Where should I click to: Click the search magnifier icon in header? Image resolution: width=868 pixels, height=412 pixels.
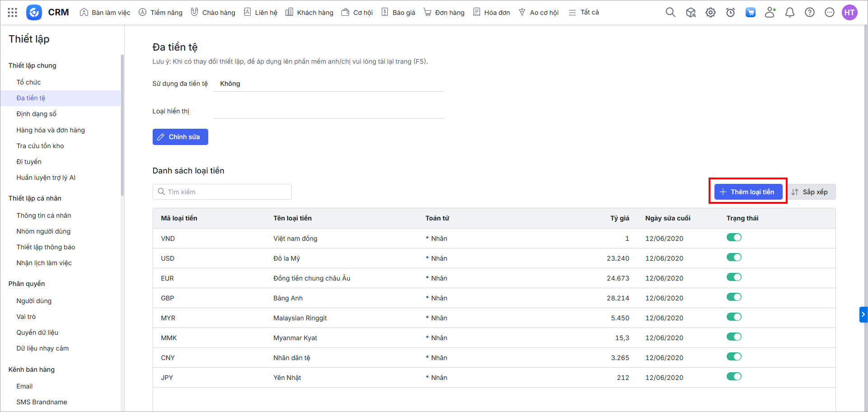[671, 13]
